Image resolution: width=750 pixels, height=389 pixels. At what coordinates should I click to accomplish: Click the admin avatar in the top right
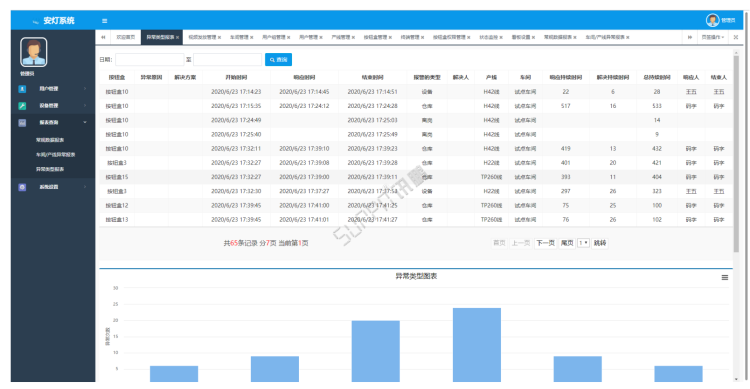pos(712,20)
